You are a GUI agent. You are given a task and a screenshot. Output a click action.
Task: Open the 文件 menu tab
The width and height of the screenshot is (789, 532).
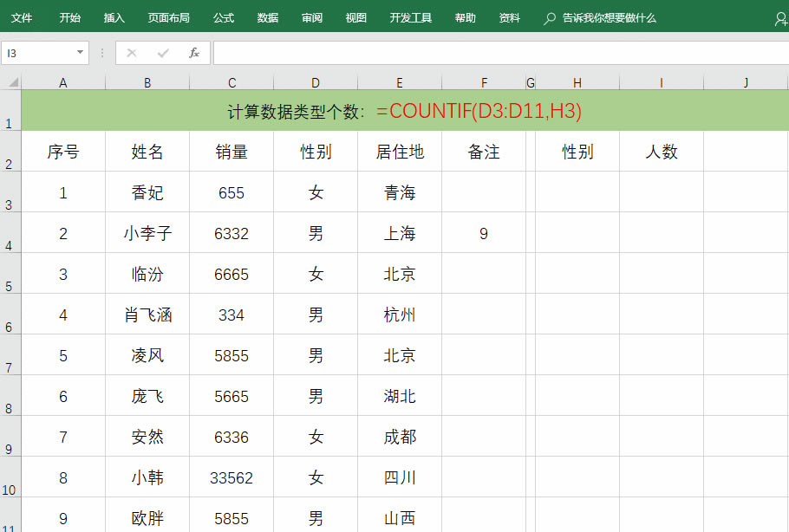click(22, 18)
